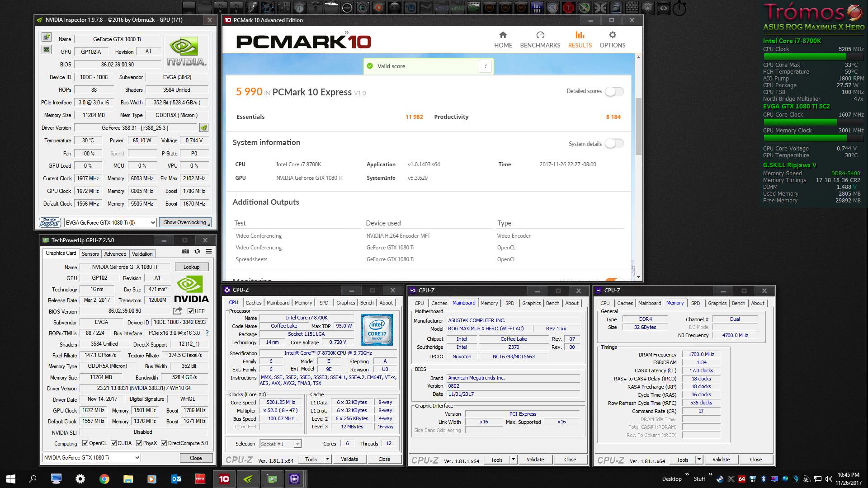The image size is (868, 488).
Task: Click the PCMark 10 vertical scrollbar thumb
Action: pyautogui.click(x=638, y=126)
